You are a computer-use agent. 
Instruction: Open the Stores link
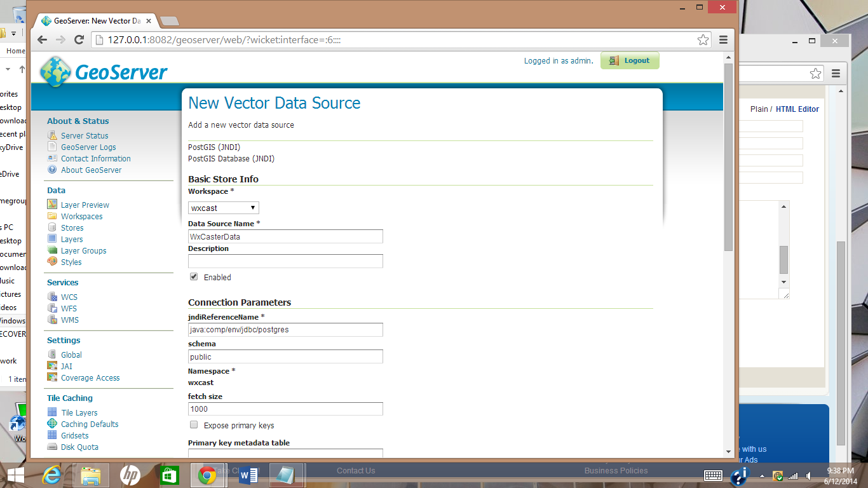pyautogui.click(x=72, y=227)
